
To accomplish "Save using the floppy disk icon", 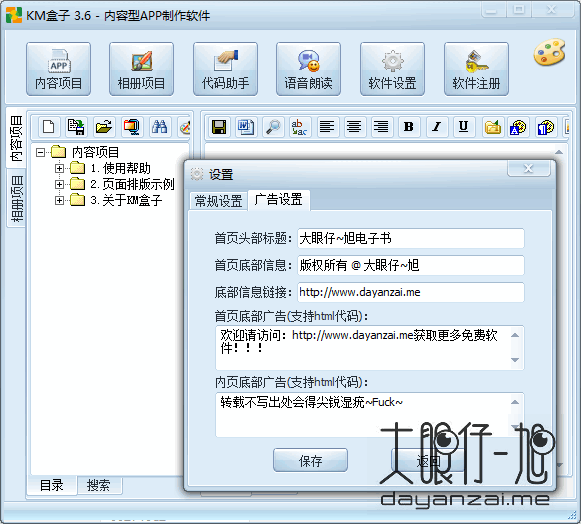I will pyautogui.click(x=219, y=127).
